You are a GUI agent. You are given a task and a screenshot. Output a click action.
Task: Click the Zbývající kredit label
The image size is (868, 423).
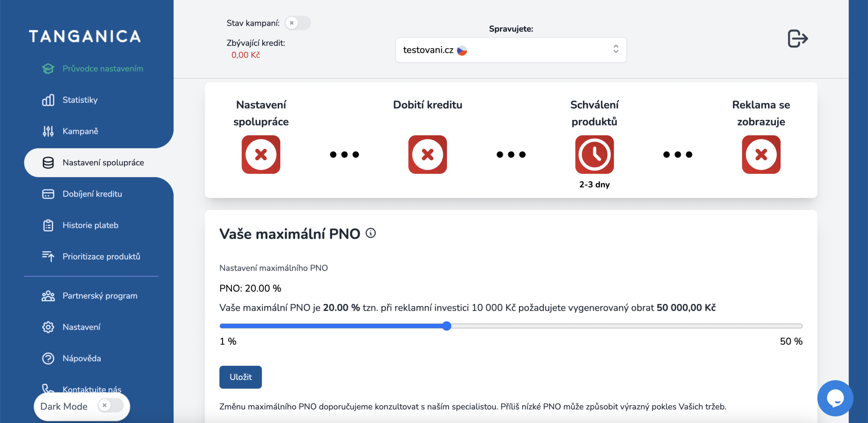[256, 43]
